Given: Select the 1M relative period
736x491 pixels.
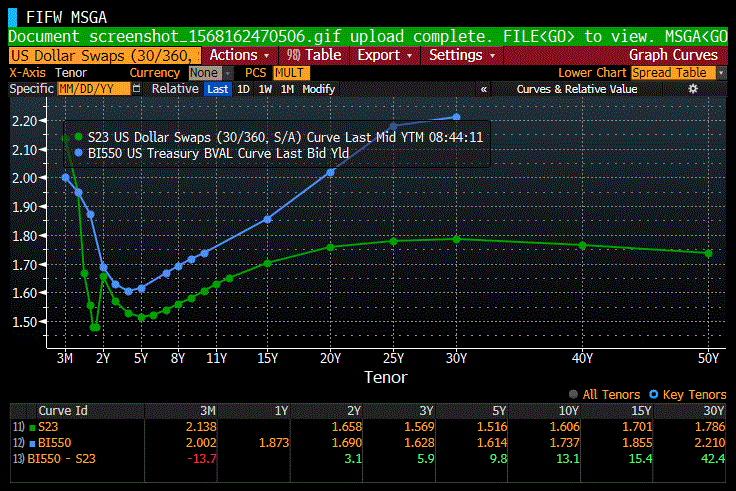Looking at the screenshot, I should pyautogui.click(x=287, y=89).
